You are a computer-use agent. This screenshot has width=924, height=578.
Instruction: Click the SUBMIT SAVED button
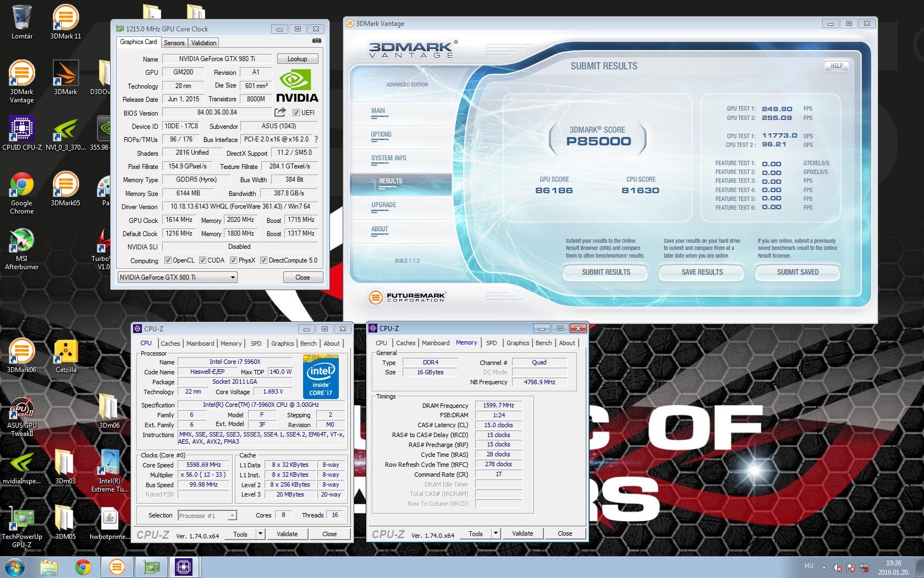pos(798,272)
